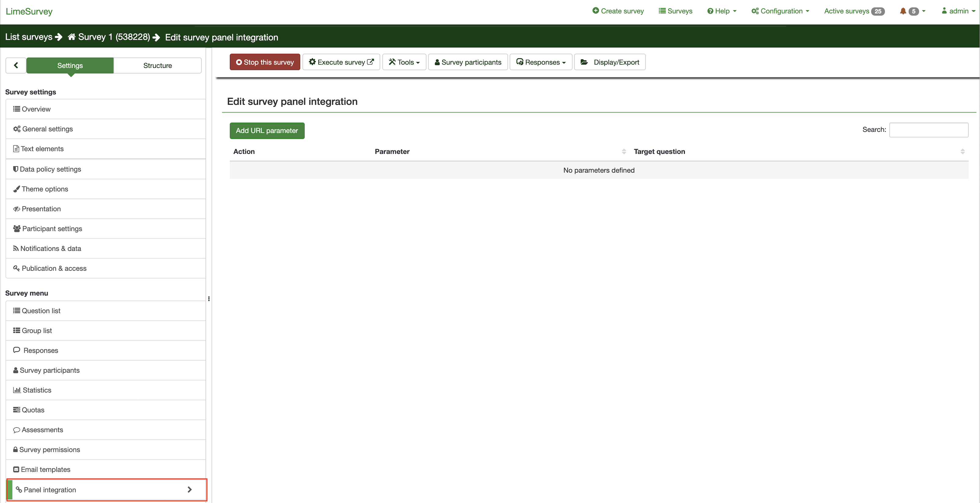The image size is (980, 503).
Task: Open the Active surveys link
Action: pos(854,11)
